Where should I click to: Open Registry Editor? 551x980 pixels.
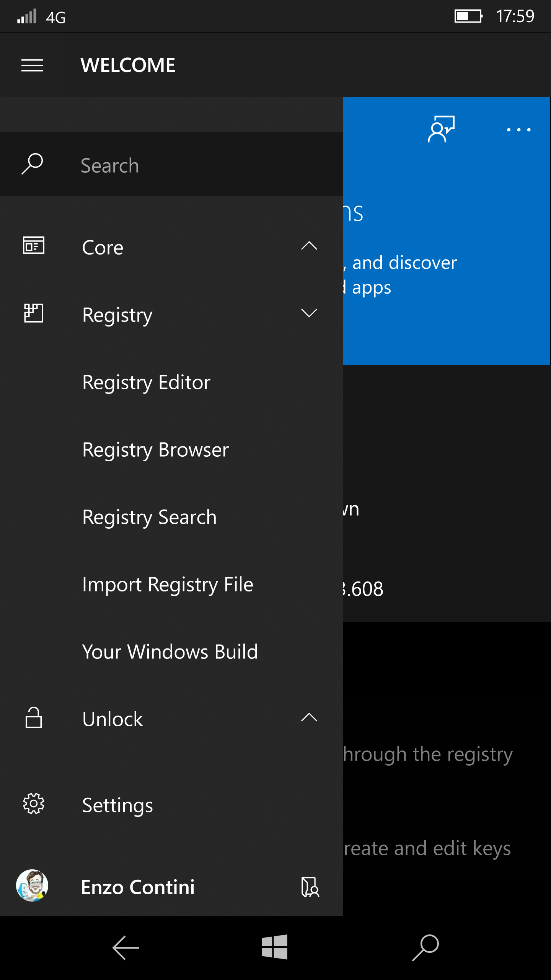(146, 382)
